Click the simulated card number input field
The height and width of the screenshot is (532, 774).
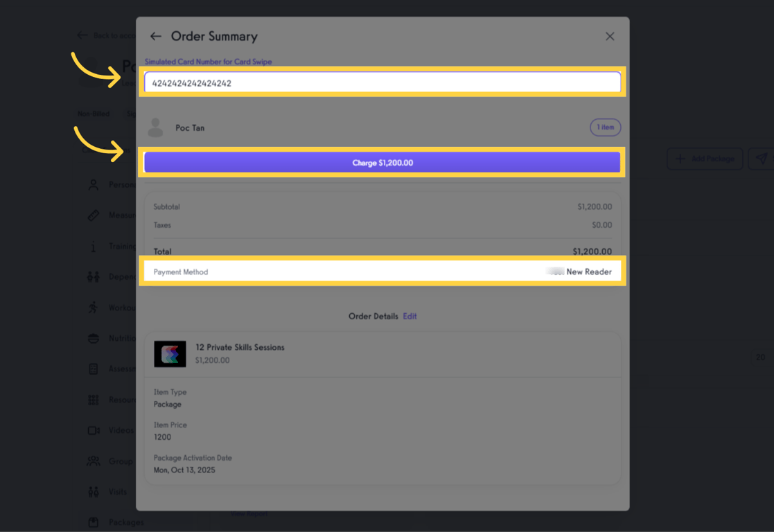tap(382, 82)
